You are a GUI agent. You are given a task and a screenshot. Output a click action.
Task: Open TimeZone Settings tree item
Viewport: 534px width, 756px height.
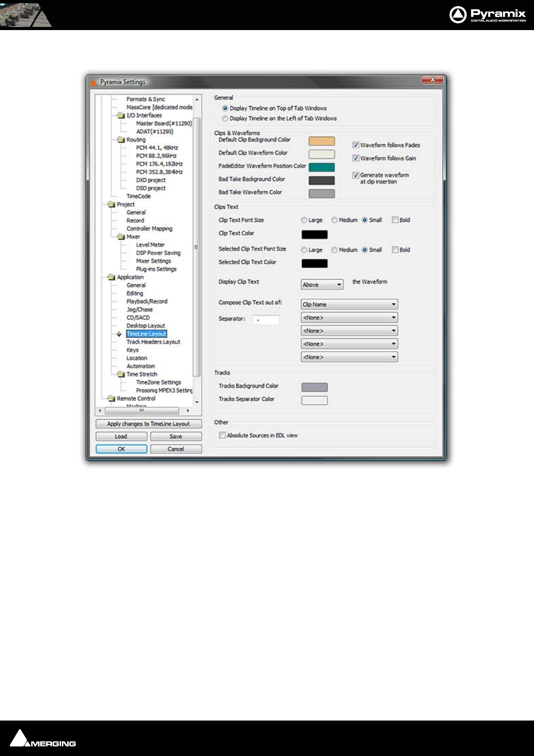[x=158, y=382]
